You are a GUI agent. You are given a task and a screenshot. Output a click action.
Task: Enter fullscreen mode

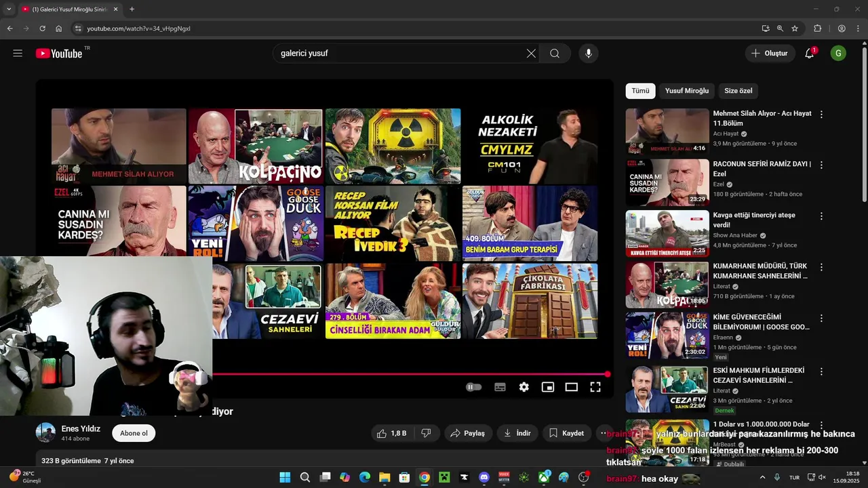click(x=595, y=387)
